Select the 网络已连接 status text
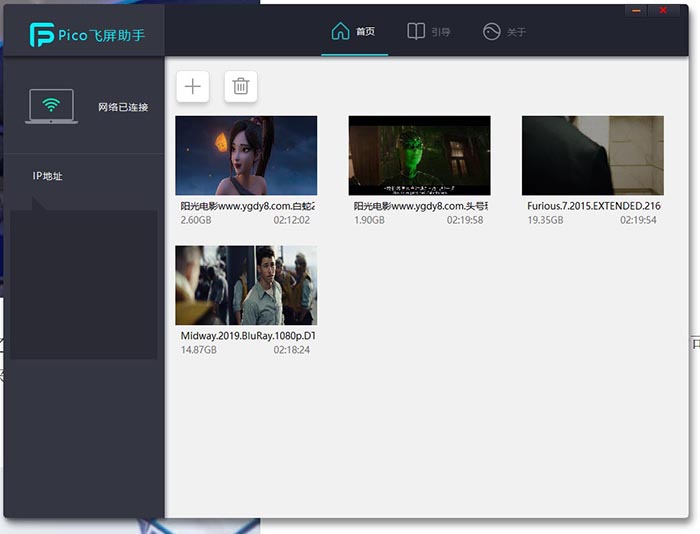 pyautogui.click(x=123, y=107)
